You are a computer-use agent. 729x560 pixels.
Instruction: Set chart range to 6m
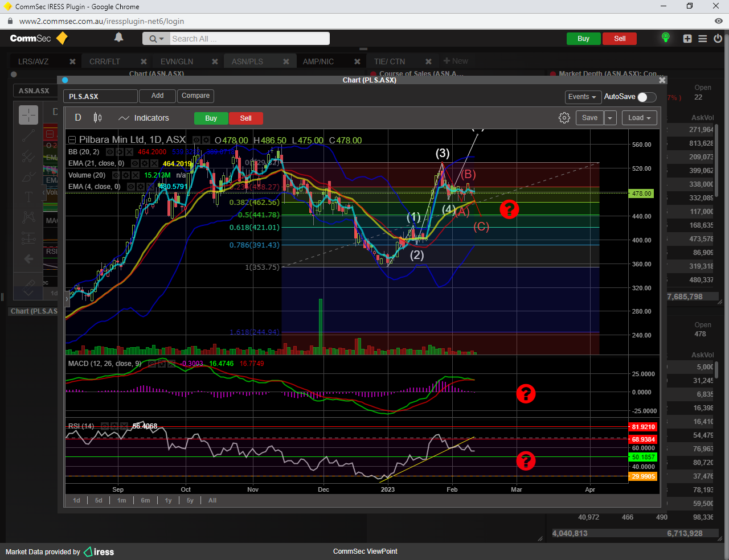pos(146,501)
